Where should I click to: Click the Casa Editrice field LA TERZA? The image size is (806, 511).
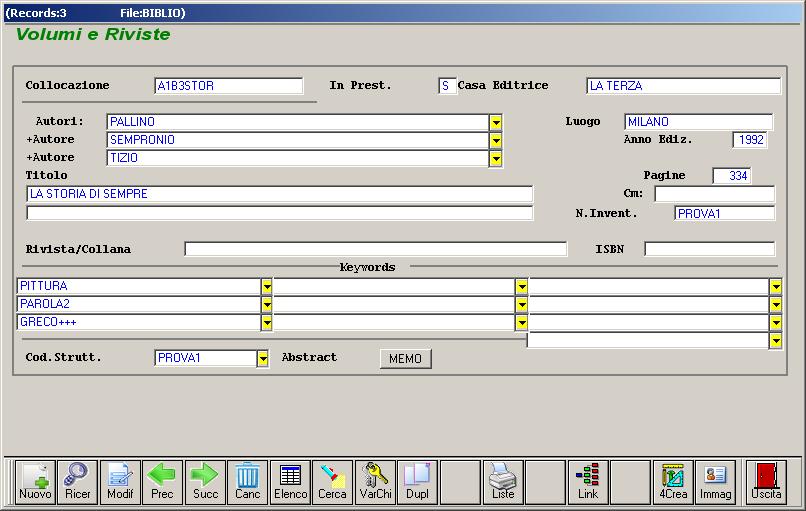683,86
